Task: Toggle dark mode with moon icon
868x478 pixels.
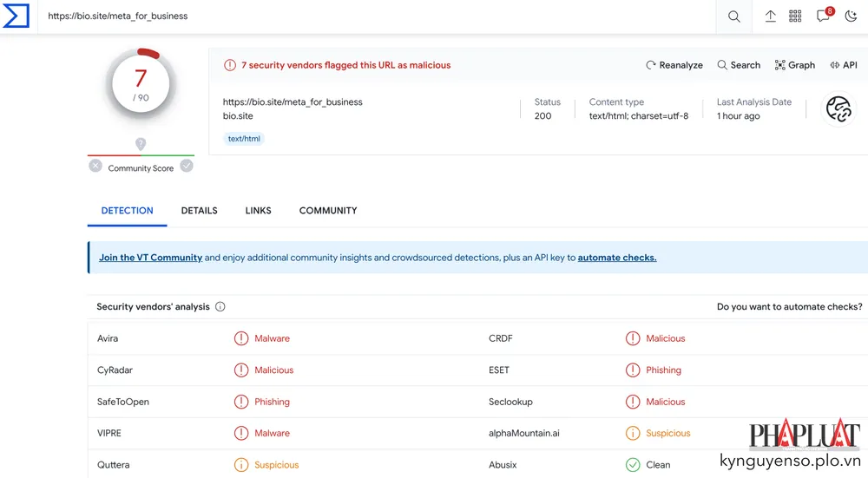Action: coord(851,16)
